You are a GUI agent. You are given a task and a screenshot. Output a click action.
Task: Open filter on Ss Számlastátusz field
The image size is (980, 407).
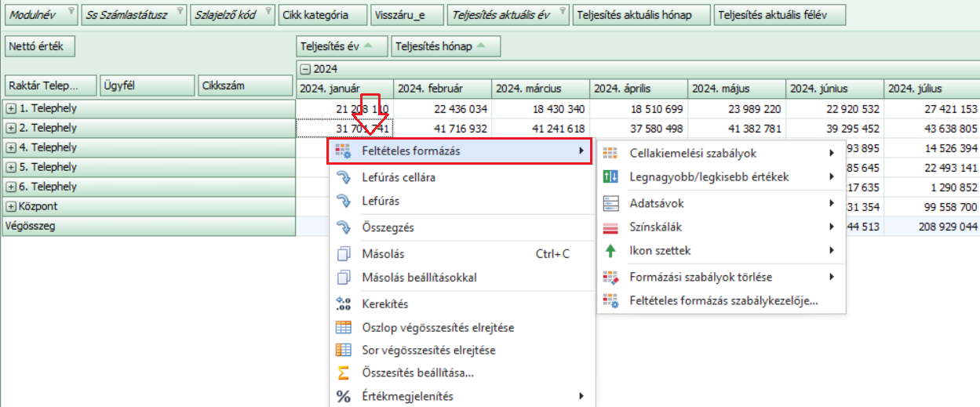click(180, 11)
